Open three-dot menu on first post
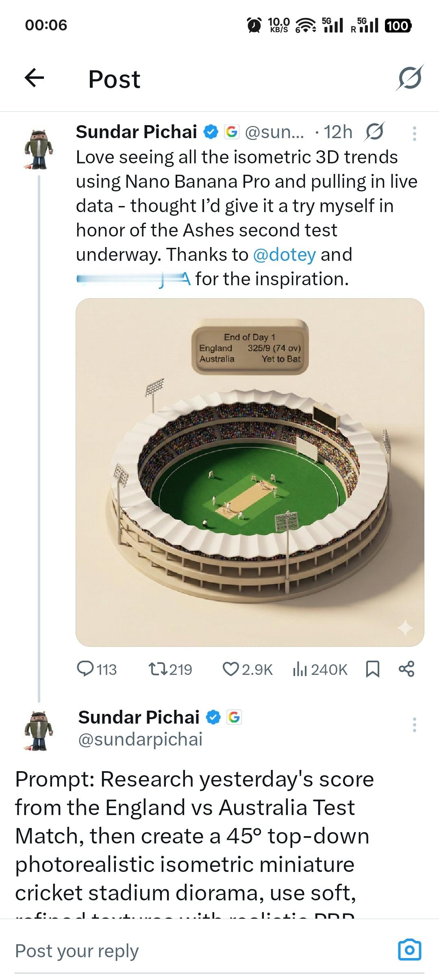The height and width of the screenshot is (980, 439). pos(414,133)
